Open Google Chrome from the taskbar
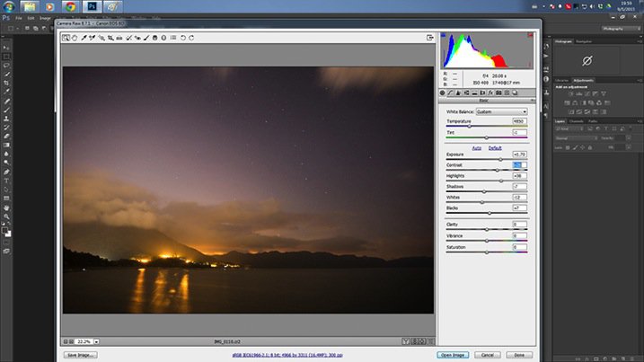Image resolution: width=644 pixels, height=362 pixels. click(69, 6)
